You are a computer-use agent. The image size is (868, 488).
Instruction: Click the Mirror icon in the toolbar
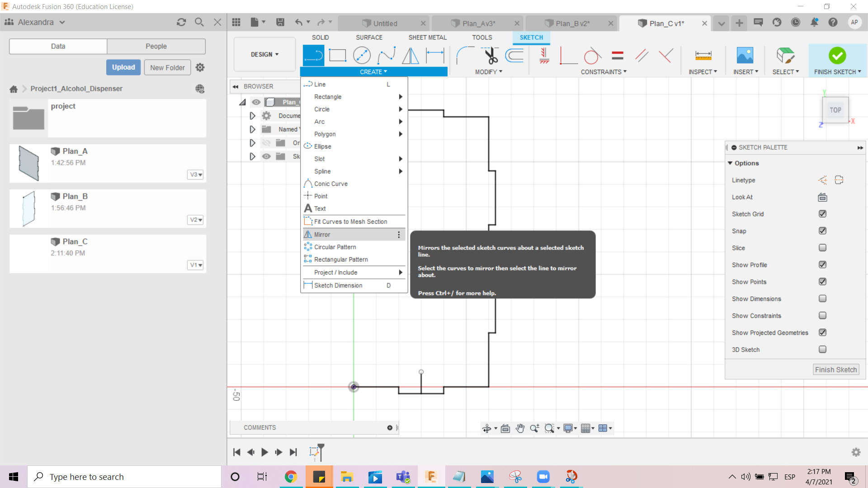410,56
